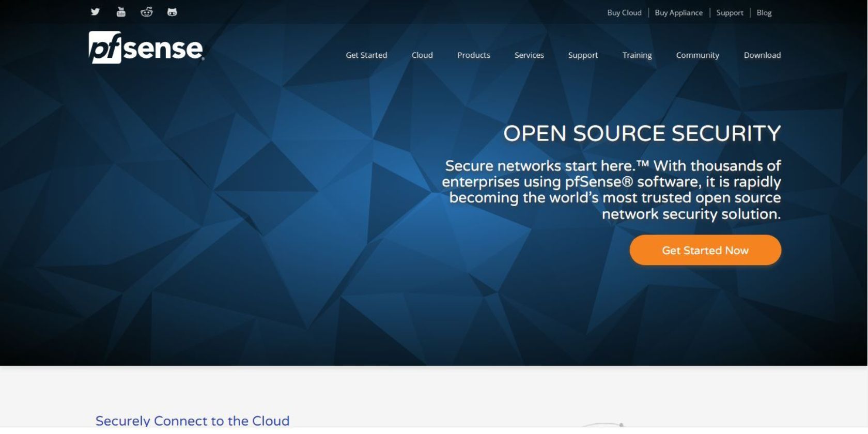Image resolution: width=868 pixels, height=434 pixels.
Task: Open the pfSense Twitter page icon
Action: click(95, 12)
